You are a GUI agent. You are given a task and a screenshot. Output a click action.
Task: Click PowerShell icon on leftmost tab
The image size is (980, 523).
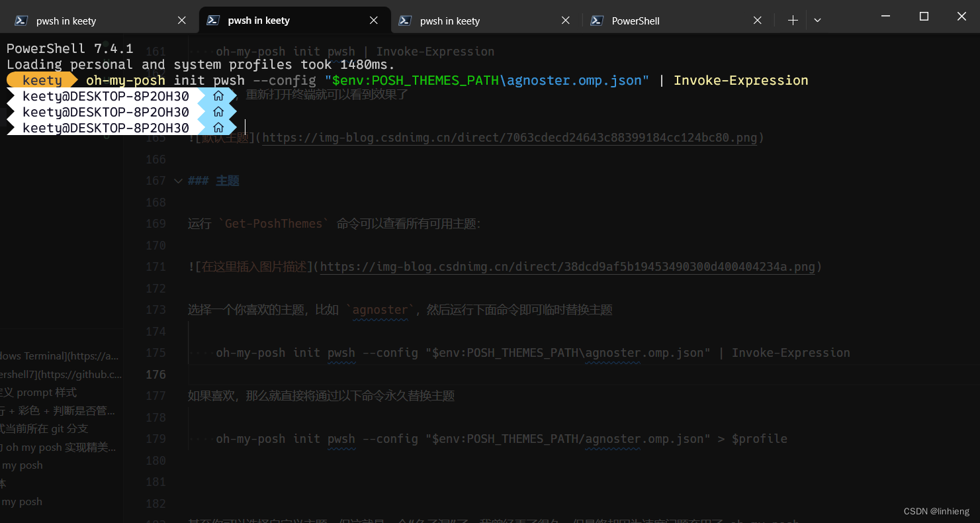click(x=21, y=21)
